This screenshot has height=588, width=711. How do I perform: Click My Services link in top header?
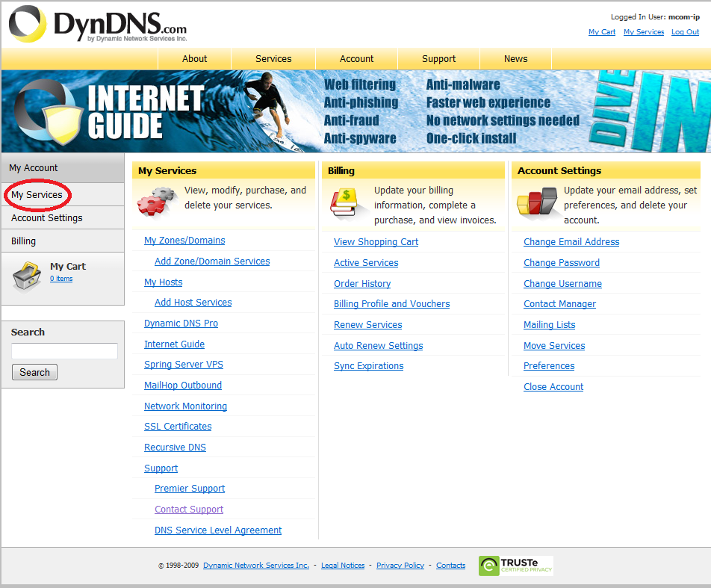coord(644,32)
